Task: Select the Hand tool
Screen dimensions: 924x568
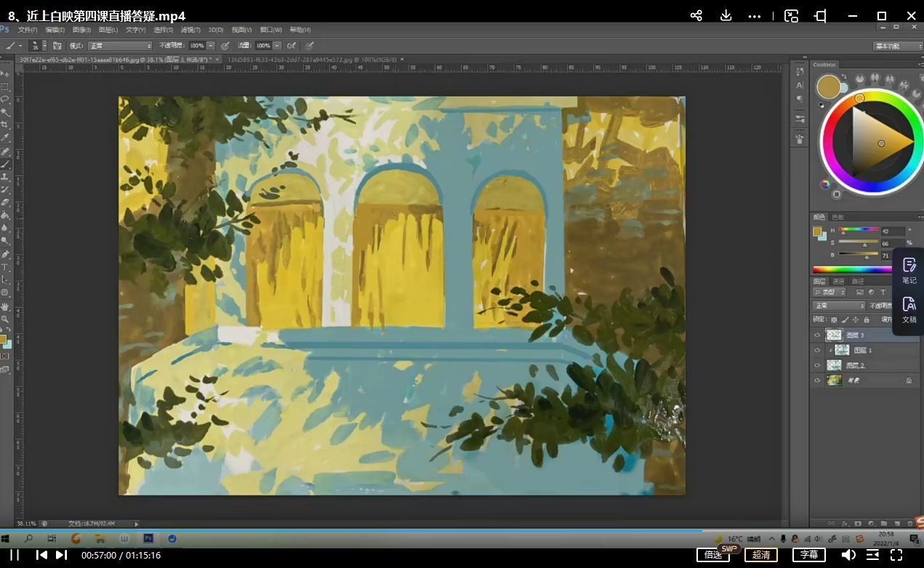Action: (5, 306)
